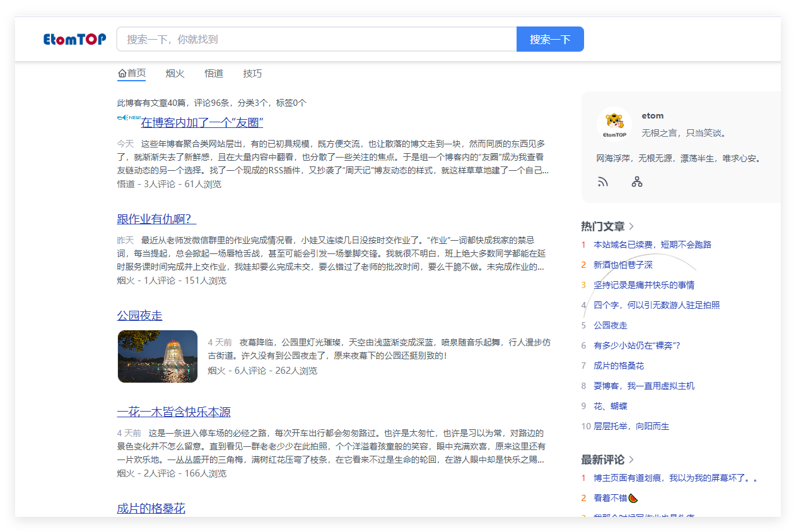The image size is (796, 532).
Task: Open hot article 本站域名已续费,短期不会跑路
Action: (652, 245)
